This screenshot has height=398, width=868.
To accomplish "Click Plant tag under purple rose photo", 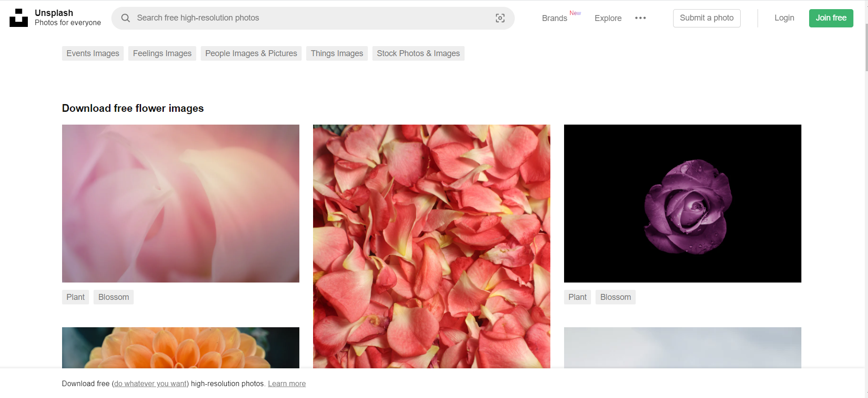I will pos(577,297).
